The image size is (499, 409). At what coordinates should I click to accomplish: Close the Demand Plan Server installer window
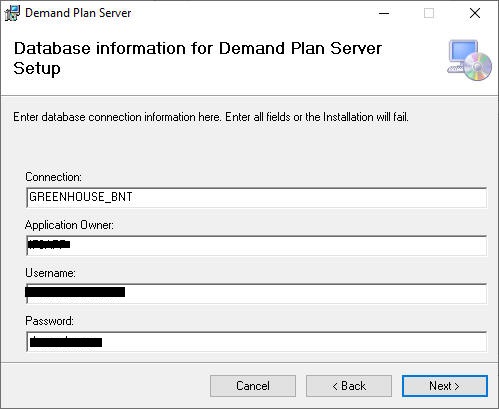pyautogui.click(x=475, y=13)
